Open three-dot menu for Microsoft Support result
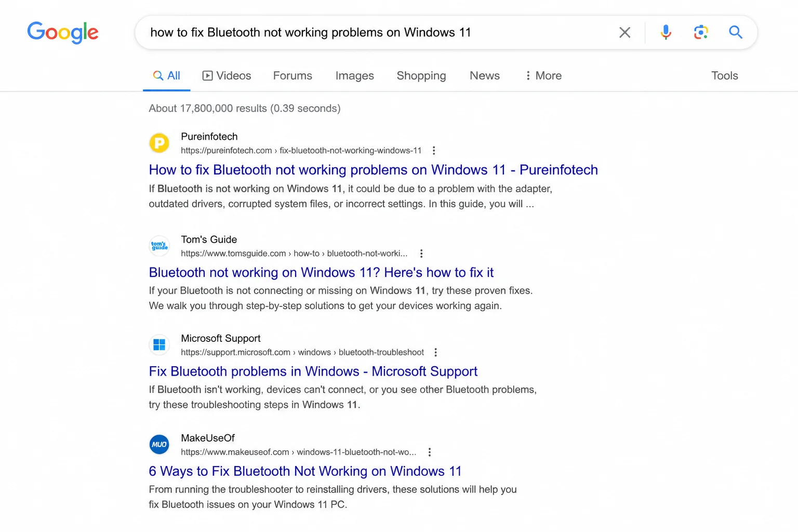 click(435, 352)
